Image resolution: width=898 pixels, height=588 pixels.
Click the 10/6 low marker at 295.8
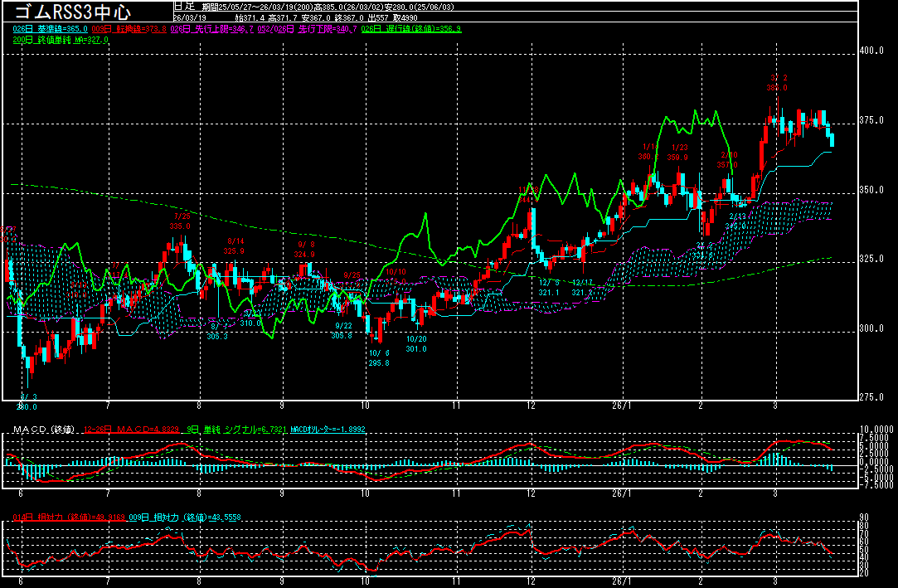[x=379, y=357]
